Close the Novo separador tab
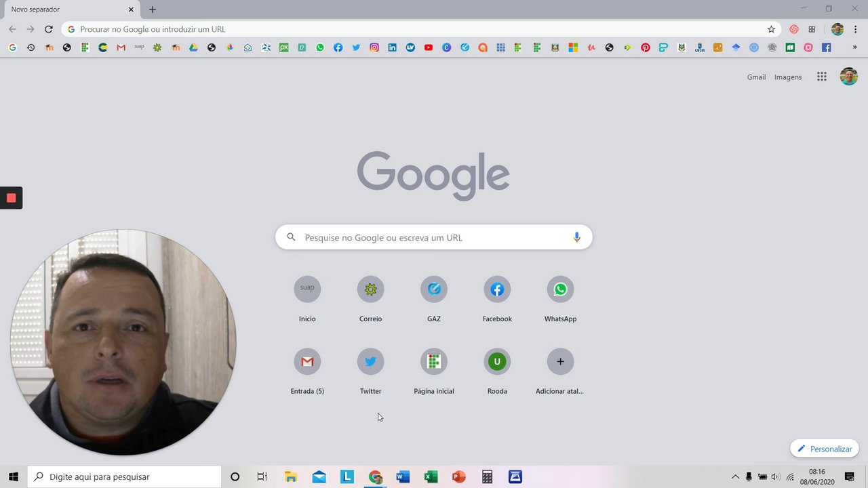Viewport: 868px width, 488px height. click(x=131, y=9)
